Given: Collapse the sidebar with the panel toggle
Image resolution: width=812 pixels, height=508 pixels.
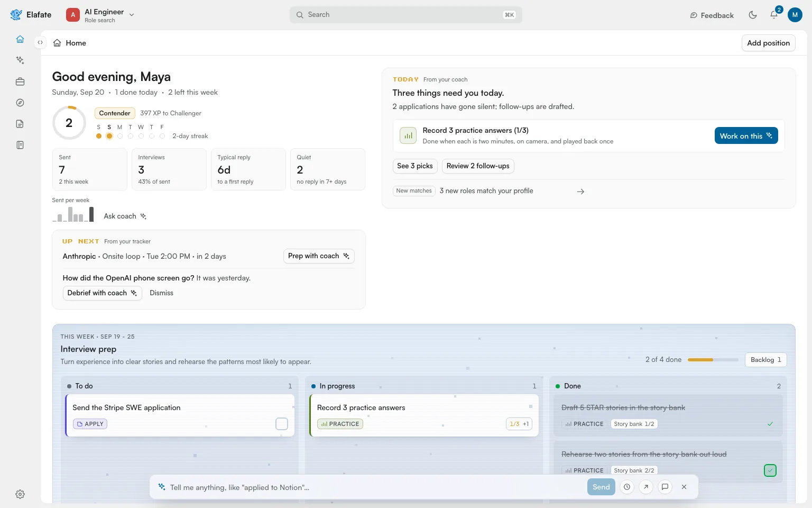Looking at the screenshot, I should pos(40,42).
